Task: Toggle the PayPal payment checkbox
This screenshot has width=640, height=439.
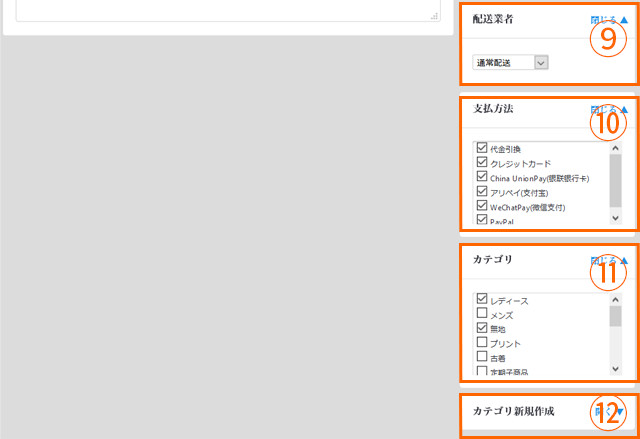Action: (482, 219)
